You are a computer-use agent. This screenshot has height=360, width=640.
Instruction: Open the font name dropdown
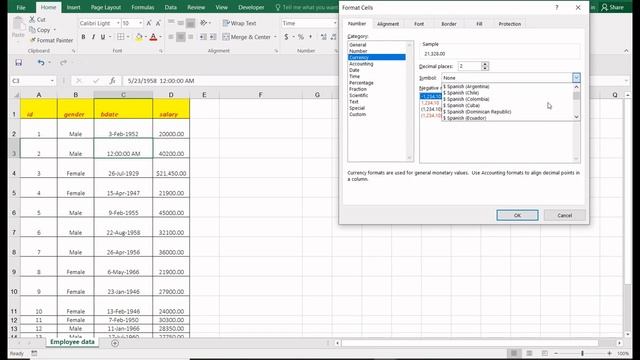click(x=118, y=23)
